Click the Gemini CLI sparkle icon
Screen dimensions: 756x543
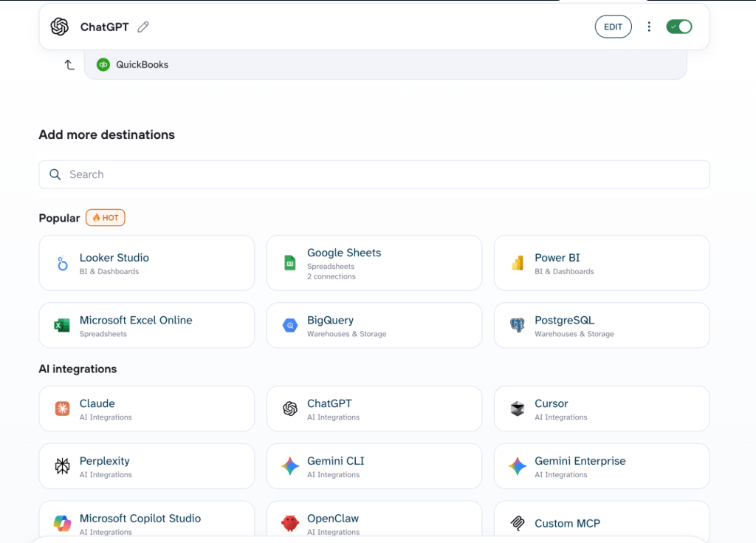[x=289, y=465]
